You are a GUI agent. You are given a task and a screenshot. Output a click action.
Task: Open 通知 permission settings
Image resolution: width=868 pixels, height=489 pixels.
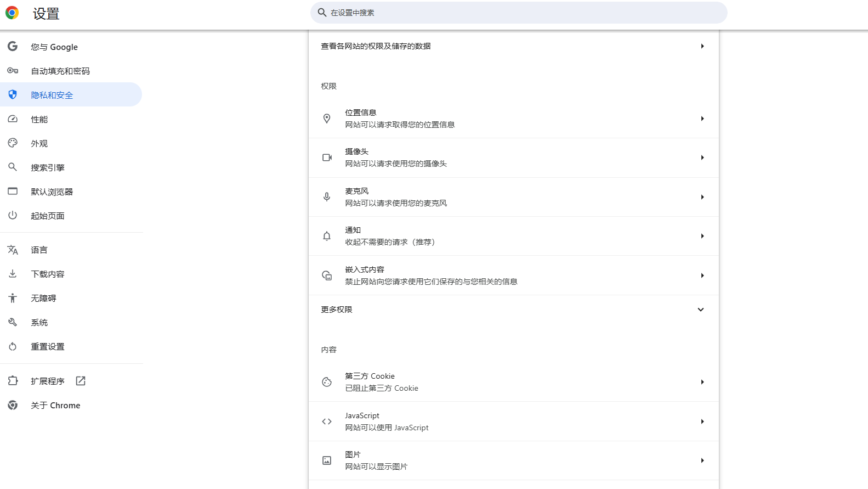tap(514, 236)
